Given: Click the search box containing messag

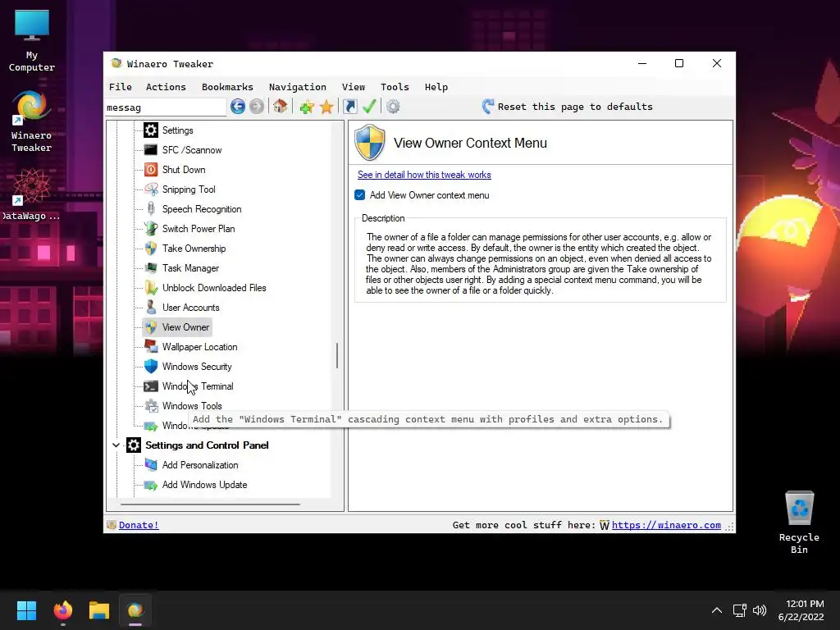Looking at the screenshot, I should tap(166, 107).
